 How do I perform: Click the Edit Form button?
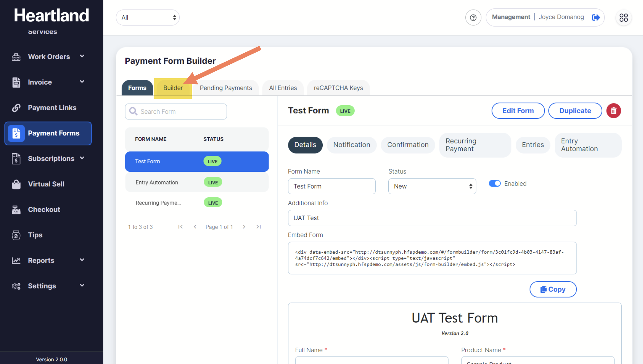518,111
